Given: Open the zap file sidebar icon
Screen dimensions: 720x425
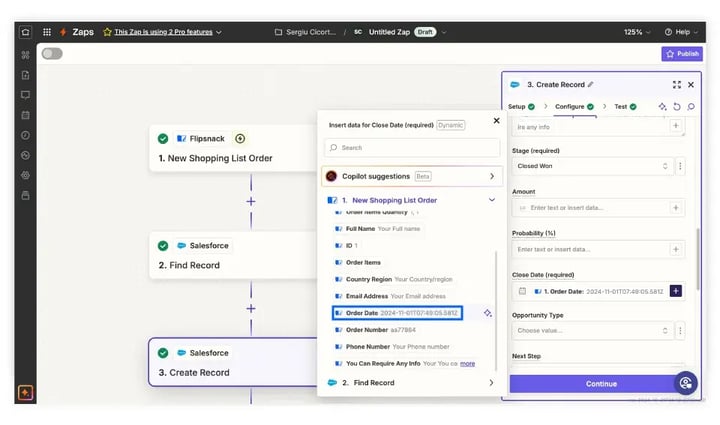Looking at the screenshot, I should tap(25, 75).
